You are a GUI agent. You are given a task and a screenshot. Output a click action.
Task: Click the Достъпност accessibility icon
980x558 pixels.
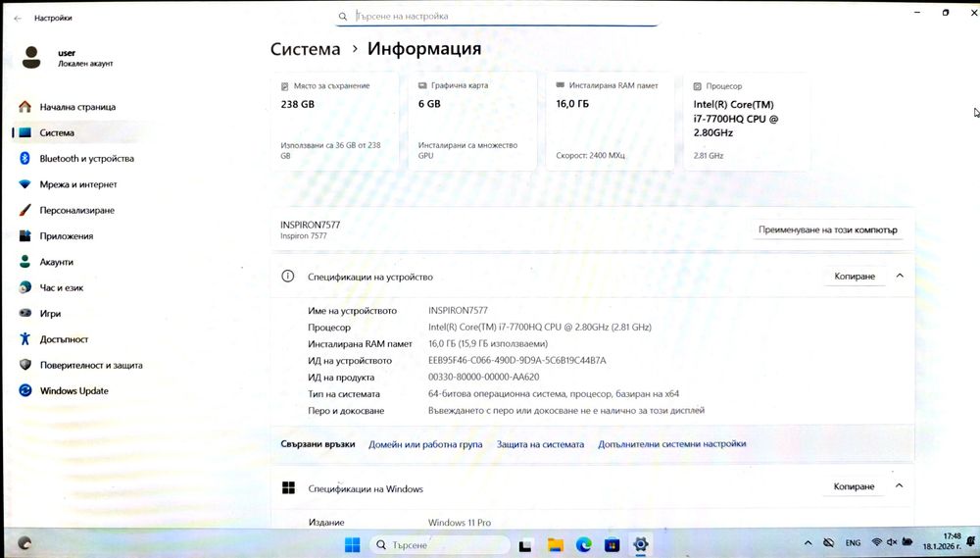click(x=25, y=339)
